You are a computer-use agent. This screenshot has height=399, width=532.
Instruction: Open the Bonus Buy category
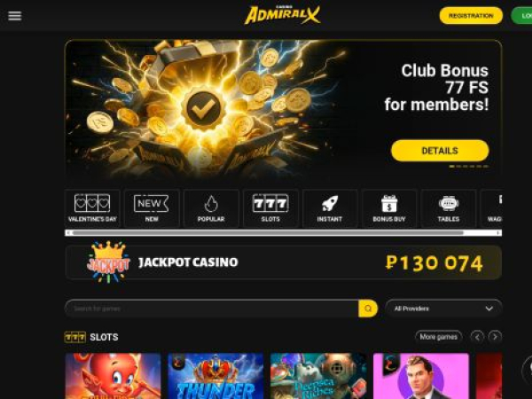point(389,208)
